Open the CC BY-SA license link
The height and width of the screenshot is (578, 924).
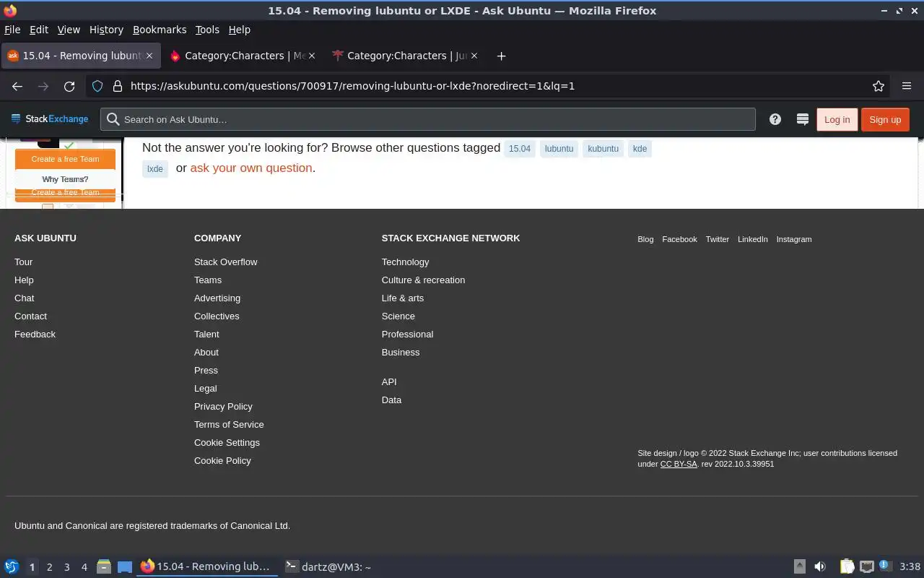tap(679, 464)
